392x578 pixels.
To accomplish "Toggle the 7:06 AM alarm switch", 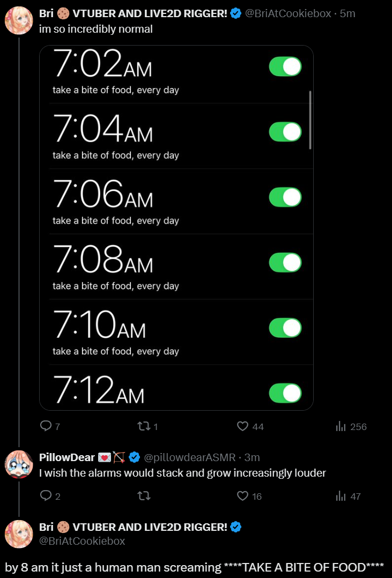I will [x=285, y=197].
